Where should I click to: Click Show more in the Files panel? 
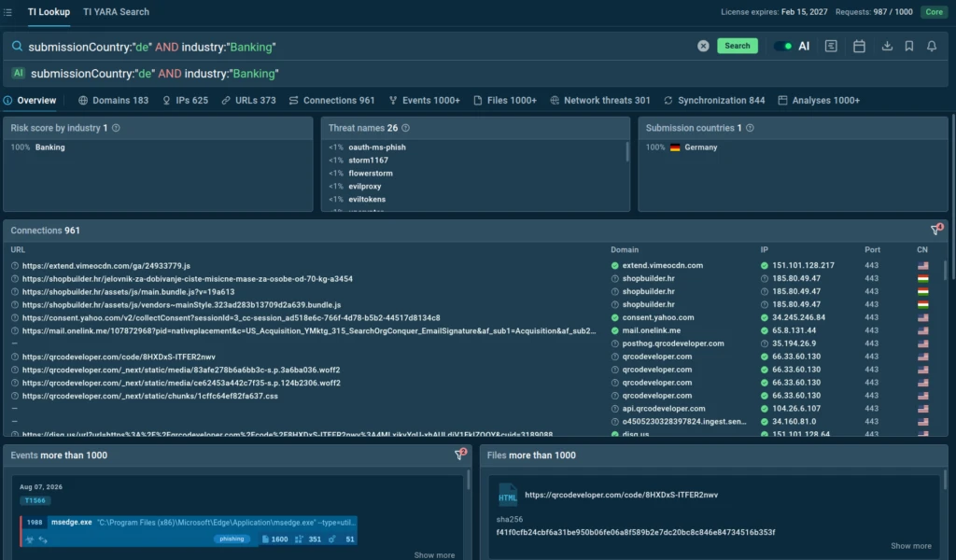coord(911,546)
